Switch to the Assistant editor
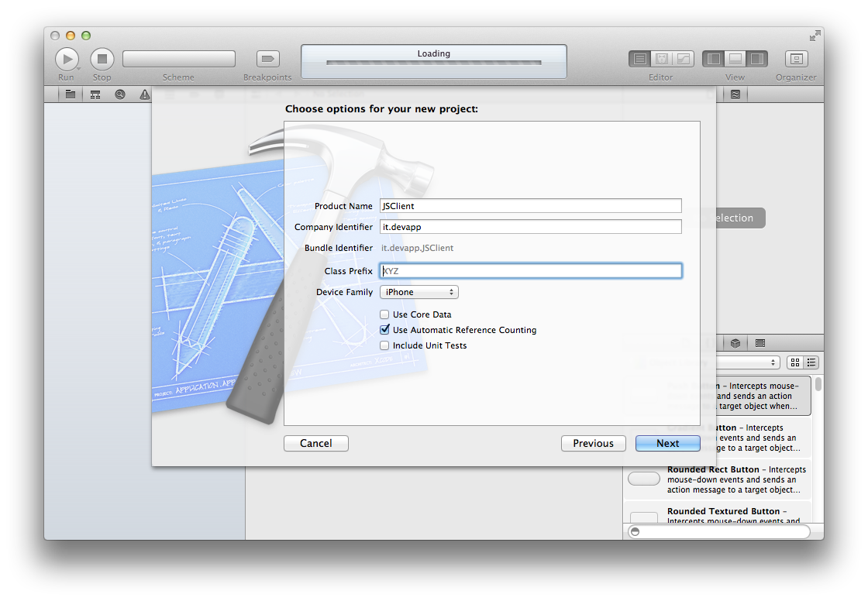The image size is (868, 601). click(661, 59)
